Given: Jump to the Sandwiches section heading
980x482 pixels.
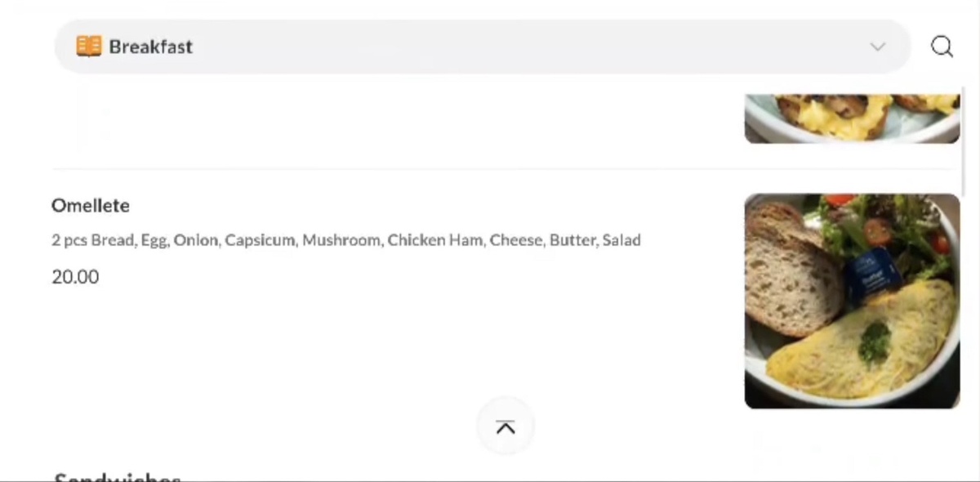Looking at the screenshot, I should click(117, 476).
